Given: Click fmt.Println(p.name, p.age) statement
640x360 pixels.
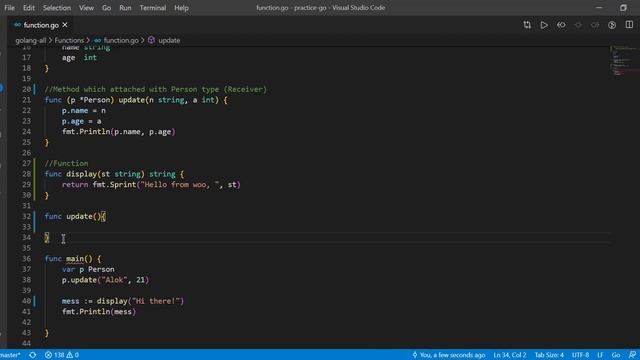Looking at the screenshot, I should click(118, 132).
